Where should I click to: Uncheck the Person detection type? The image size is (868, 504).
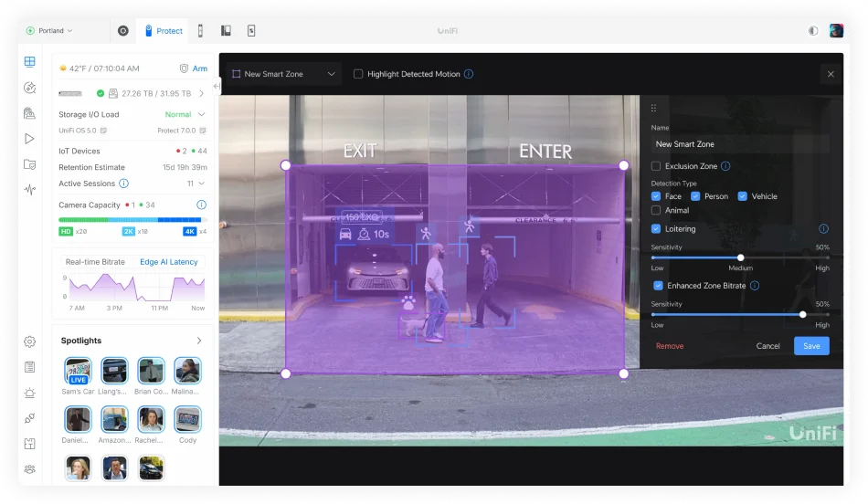coord(695,196)
